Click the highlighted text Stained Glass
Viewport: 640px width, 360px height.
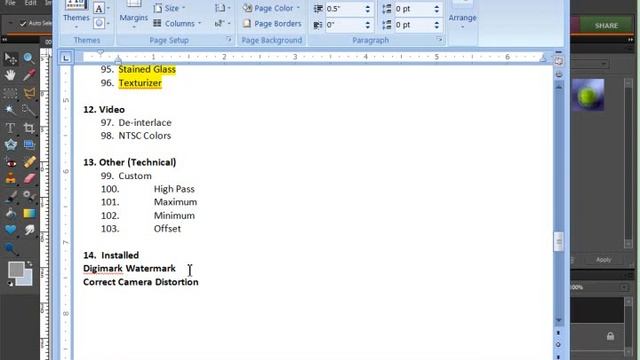[147, 69]
